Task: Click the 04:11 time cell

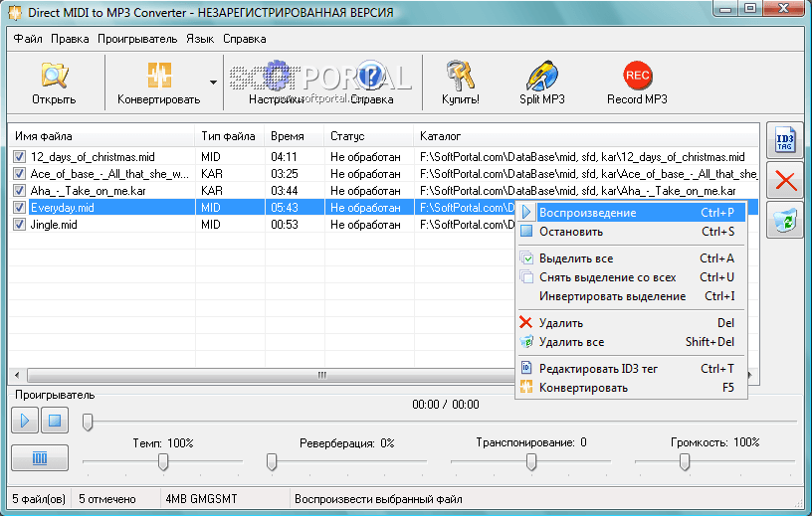Action: [x=284, y=157]
